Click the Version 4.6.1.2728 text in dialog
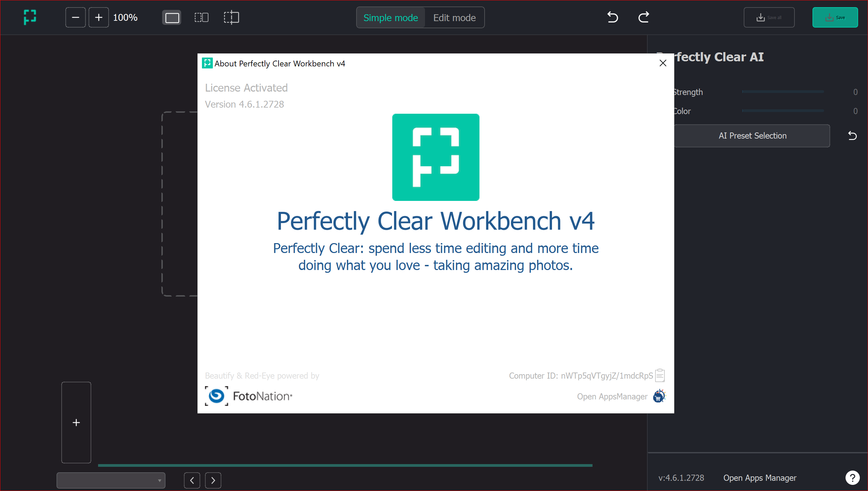The width and height of the screenshot is (868, 491). coord(244,104)
